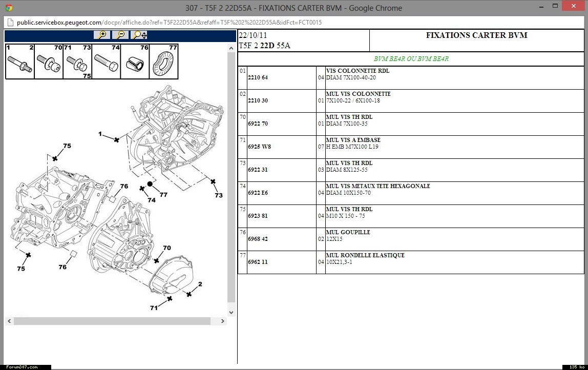This screenshot has height=370, width=588.
Task: Choose the dowel pin thumbnail numbered 76
Action: coord(135,62)
